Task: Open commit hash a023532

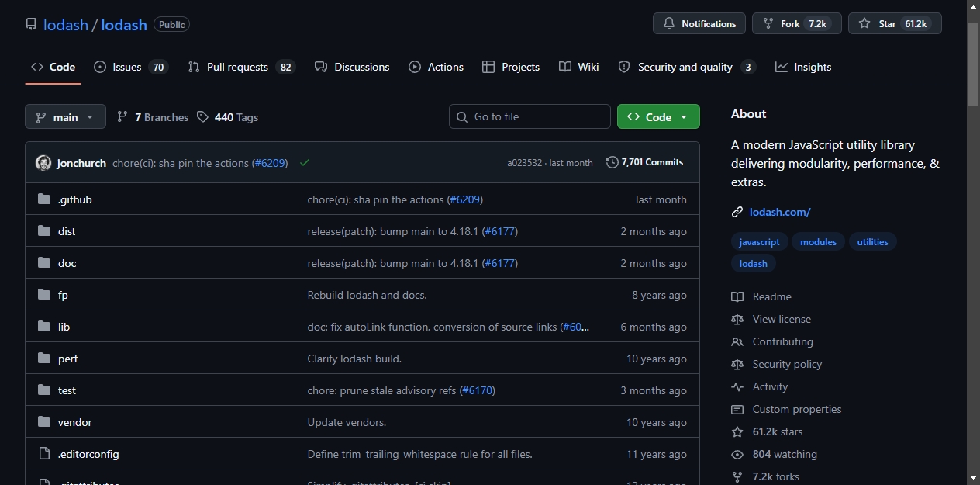Action: [x=524, y=163]
